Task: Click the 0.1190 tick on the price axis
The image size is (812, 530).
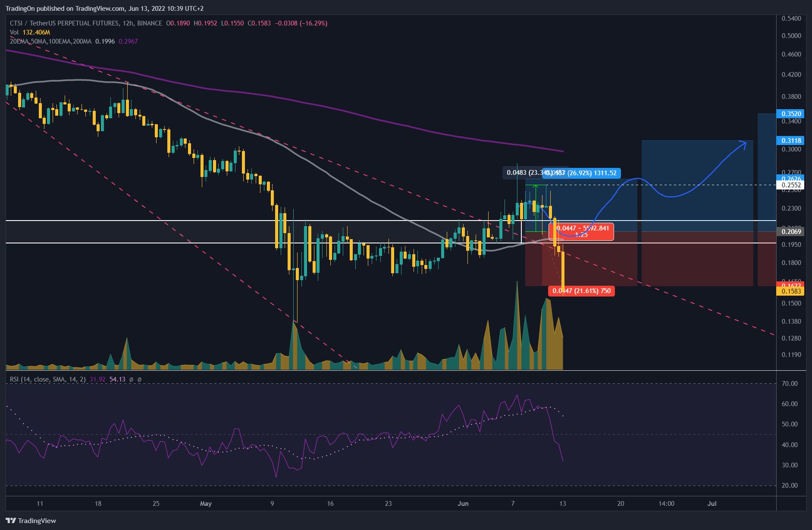Action: click(x=791, y=355)
